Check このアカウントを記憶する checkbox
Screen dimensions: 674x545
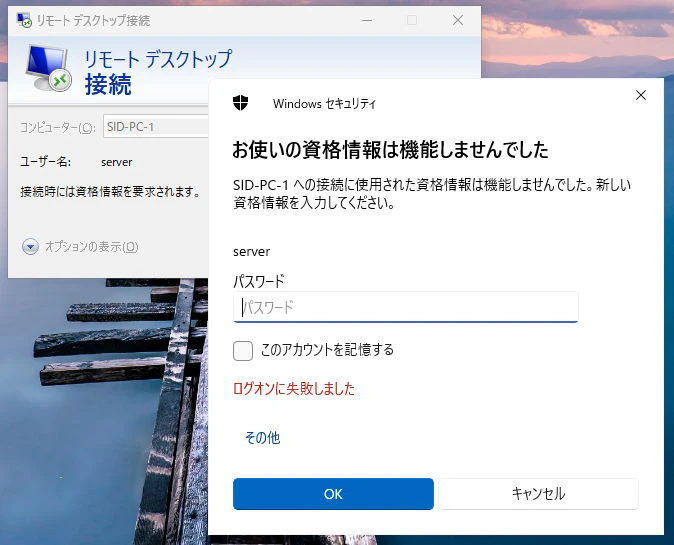point(243,351)
